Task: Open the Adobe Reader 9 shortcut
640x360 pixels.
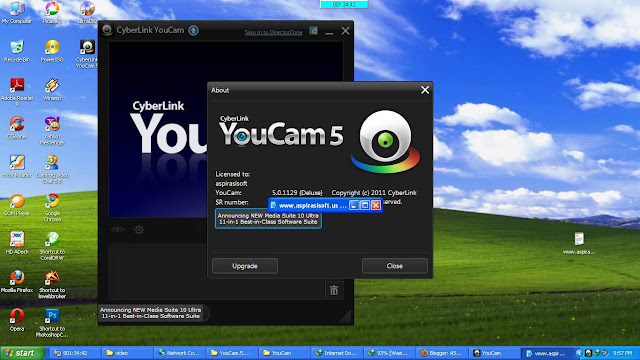Action: click(17, 92)
